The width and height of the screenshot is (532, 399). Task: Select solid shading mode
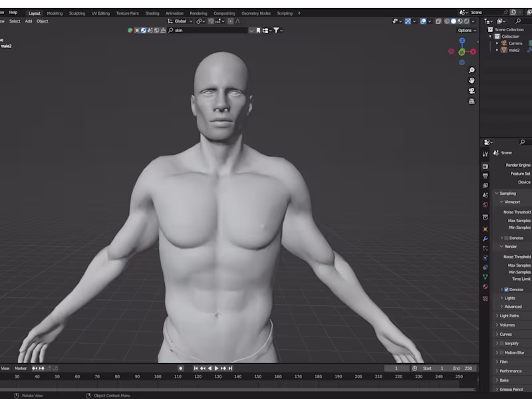pyautogui.click(x=454, y=21)
